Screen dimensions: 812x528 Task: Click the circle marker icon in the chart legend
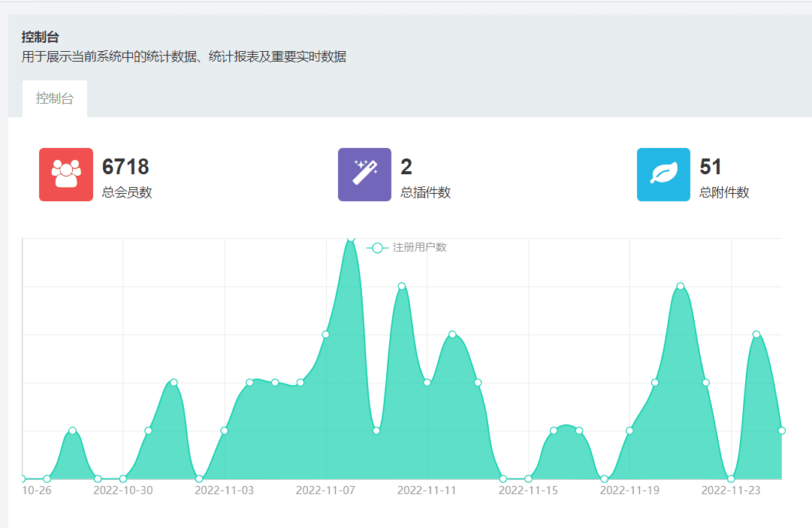click(376, 246)
